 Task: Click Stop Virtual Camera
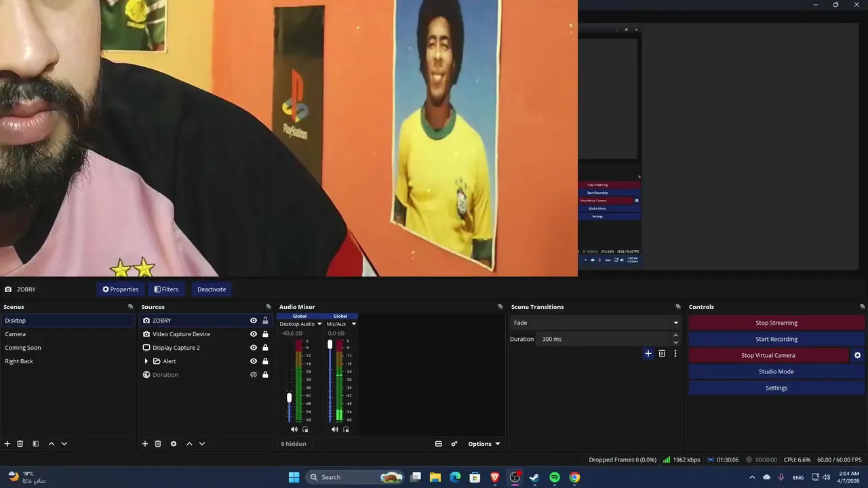click(x=768, y=355)
